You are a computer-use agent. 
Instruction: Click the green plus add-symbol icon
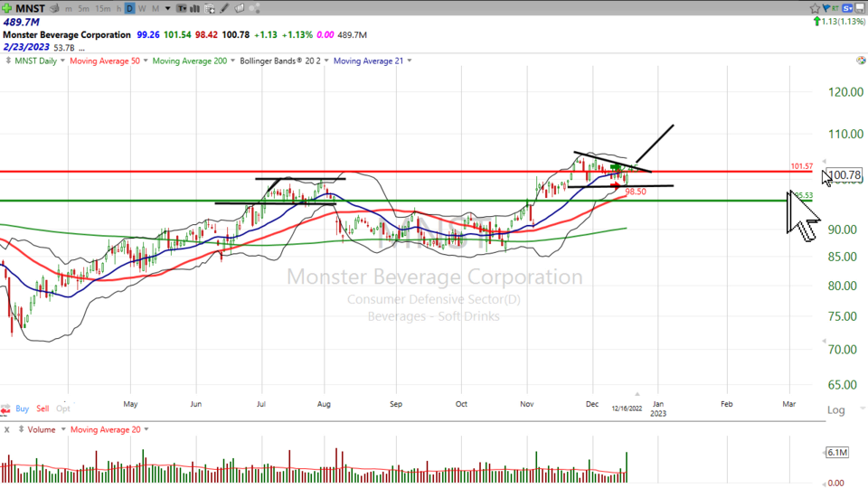point(7,8)
